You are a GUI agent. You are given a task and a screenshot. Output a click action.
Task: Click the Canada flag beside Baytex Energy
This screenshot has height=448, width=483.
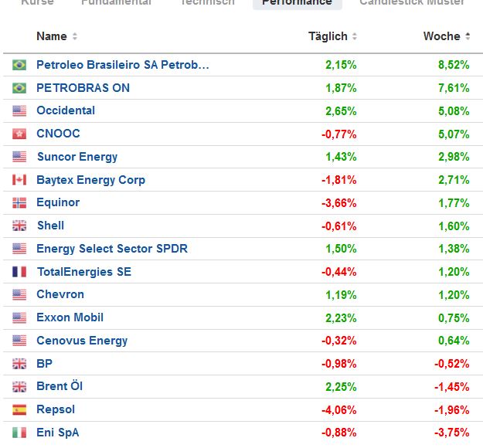[19, 180]
